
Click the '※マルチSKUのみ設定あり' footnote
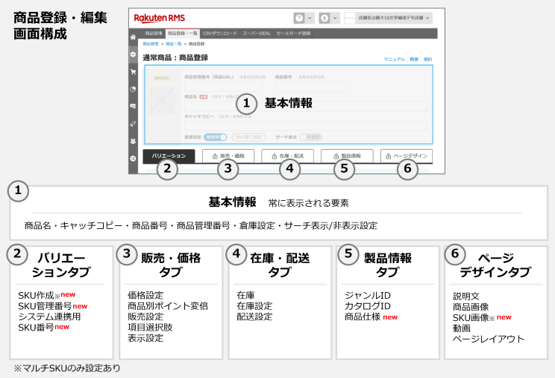[x=67, y=368]
